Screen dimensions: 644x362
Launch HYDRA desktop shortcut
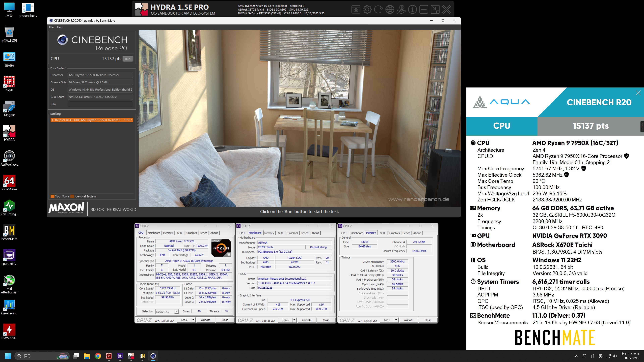(9, 133)
